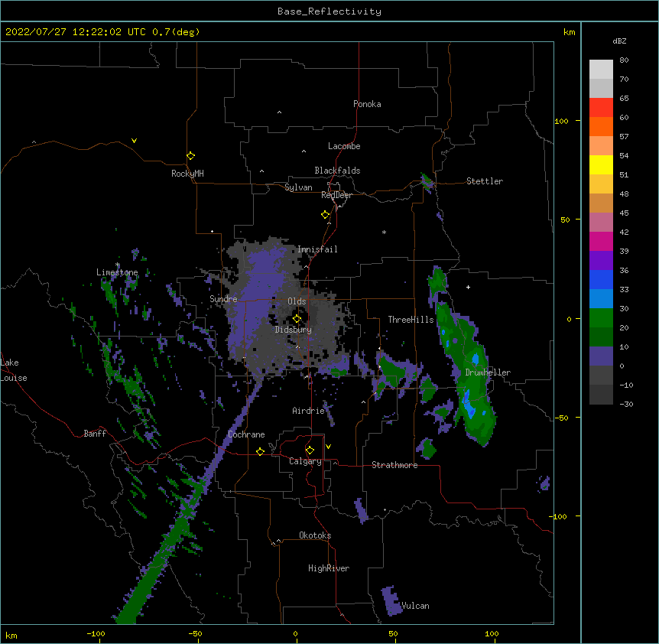Click the Airdrie city label
Viewport: 659px width, 644px height.
click(x=309, y=411)
